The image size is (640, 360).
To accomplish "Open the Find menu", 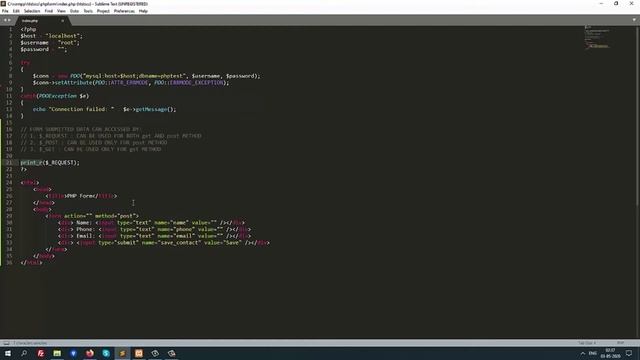I will [49, 11].
